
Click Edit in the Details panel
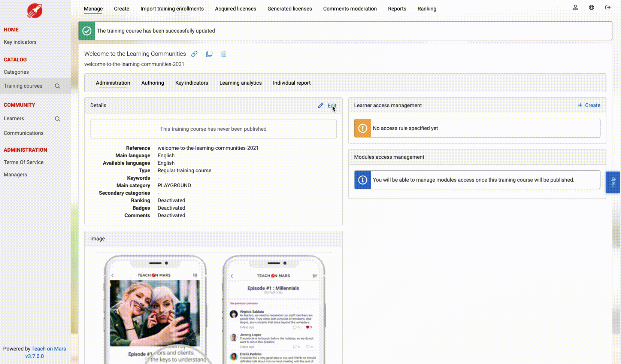coord(332,106)
